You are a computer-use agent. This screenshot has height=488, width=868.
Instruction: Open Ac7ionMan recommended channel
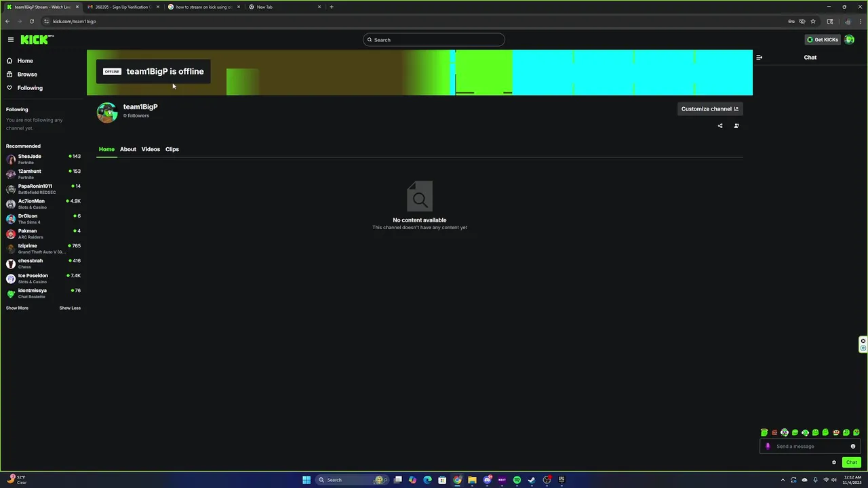43,204
